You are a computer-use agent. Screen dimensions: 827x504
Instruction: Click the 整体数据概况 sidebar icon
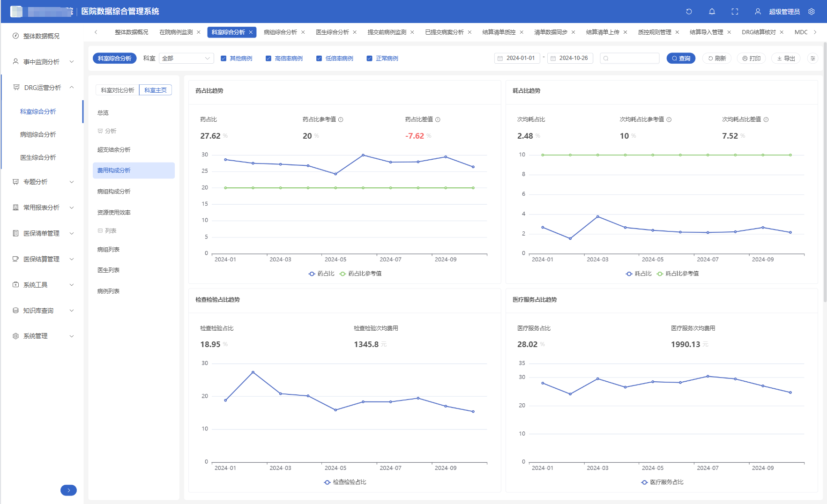click(x=15, y=36)
